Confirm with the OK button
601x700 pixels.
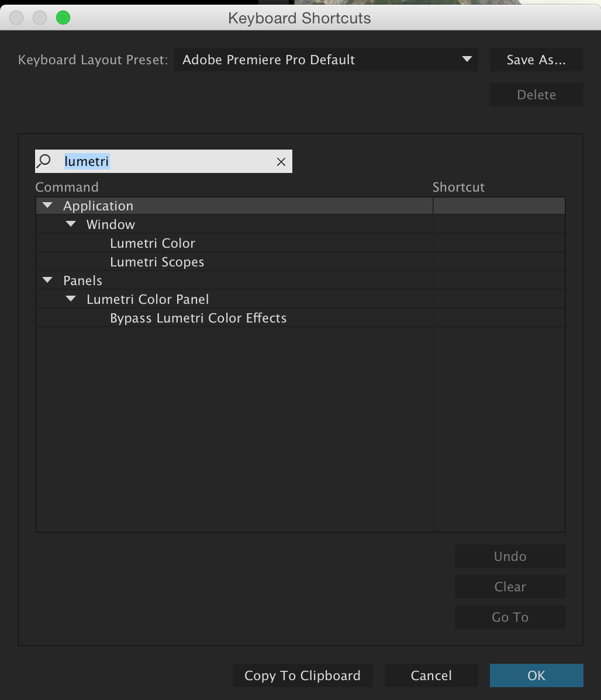tap(536, 675)
